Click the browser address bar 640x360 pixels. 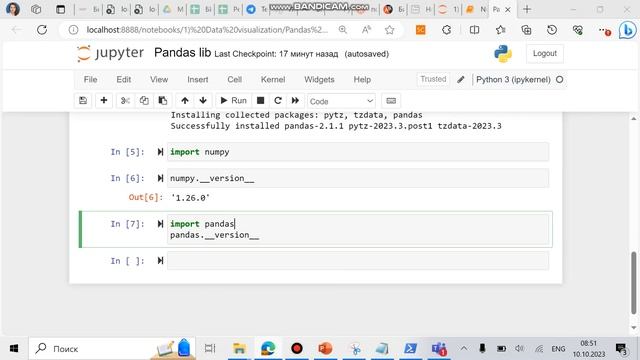coord(207,30)
